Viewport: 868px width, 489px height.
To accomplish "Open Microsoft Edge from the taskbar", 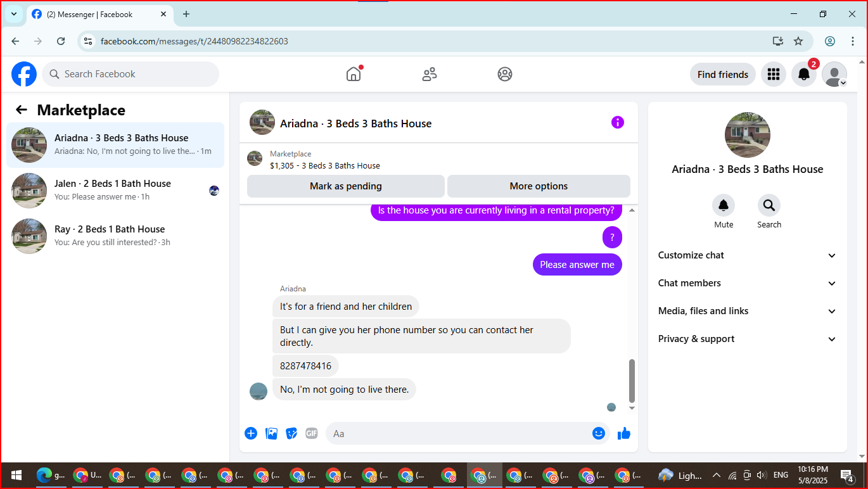I will [51, 475].
